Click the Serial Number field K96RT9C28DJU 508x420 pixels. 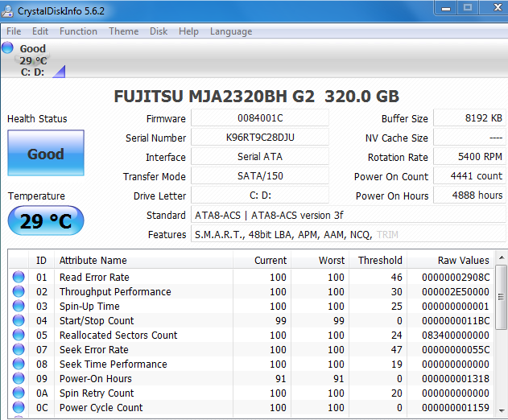260,138
